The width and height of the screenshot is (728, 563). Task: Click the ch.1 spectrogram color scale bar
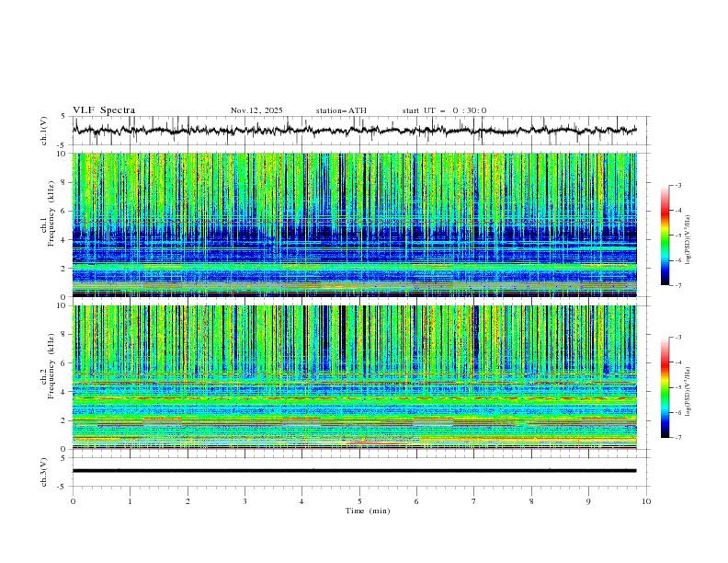[x=665, y=235]
